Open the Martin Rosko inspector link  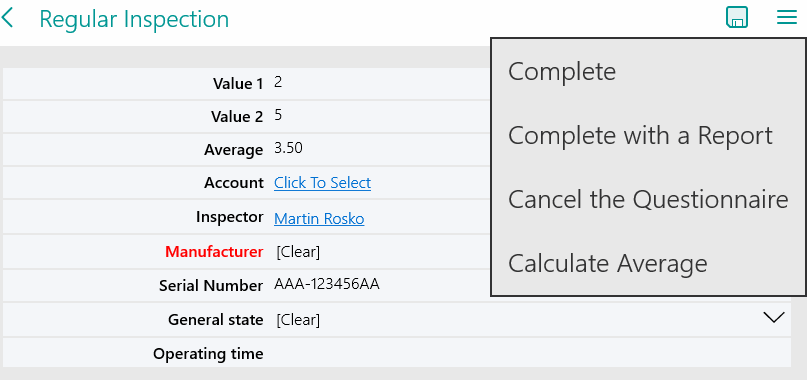(319, 219)
